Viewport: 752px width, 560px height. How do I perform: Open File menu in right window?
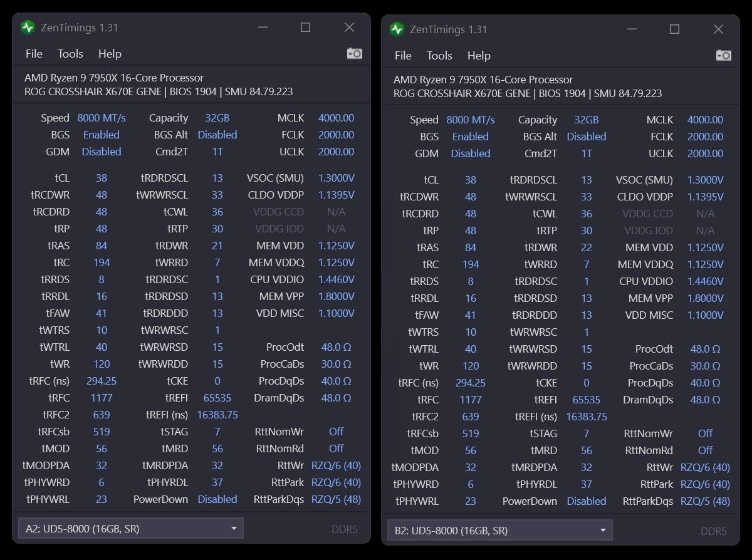(403, 56)
